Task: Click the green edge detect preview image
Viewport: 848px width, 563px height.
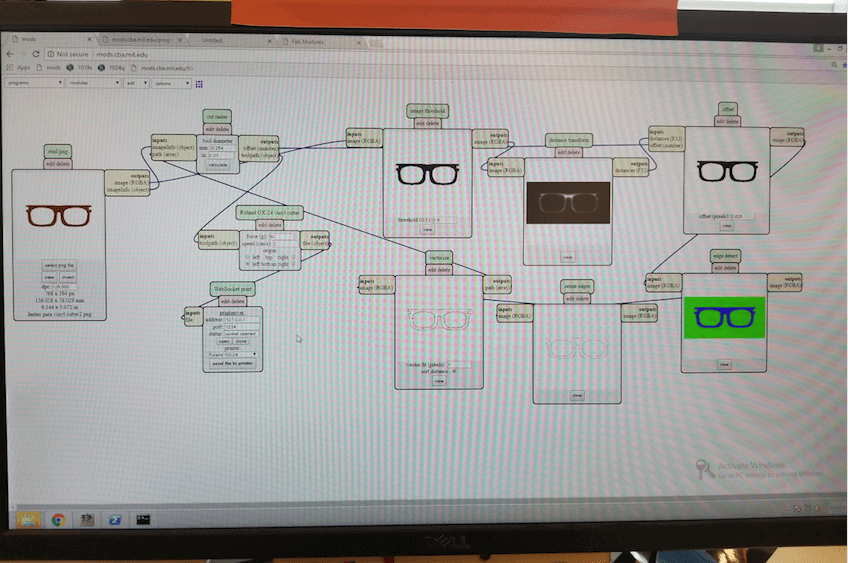Action: 724,317
